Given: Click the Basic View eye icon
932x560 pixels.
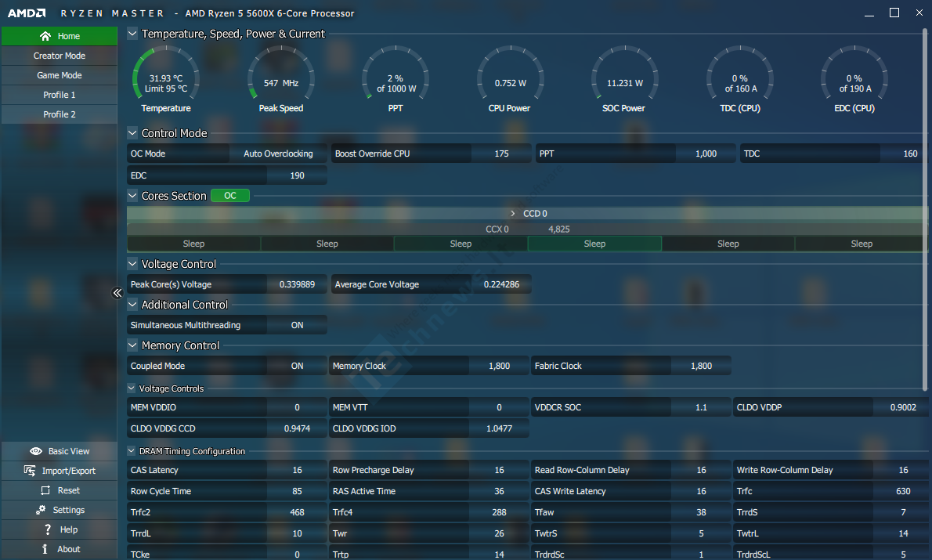Looking at the screenshot, I should [x=36, y=451].
